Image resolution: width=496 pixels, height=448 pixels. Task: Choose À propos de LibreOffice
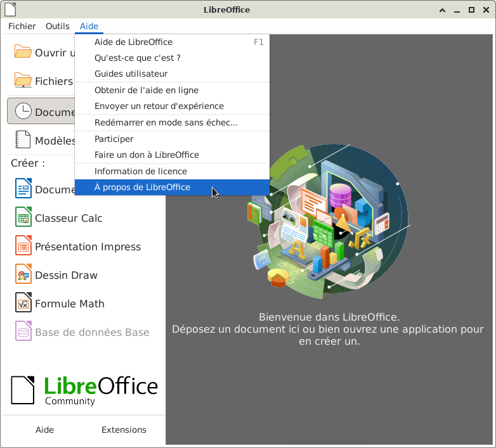pyautogui.click(x=172, y=187)
